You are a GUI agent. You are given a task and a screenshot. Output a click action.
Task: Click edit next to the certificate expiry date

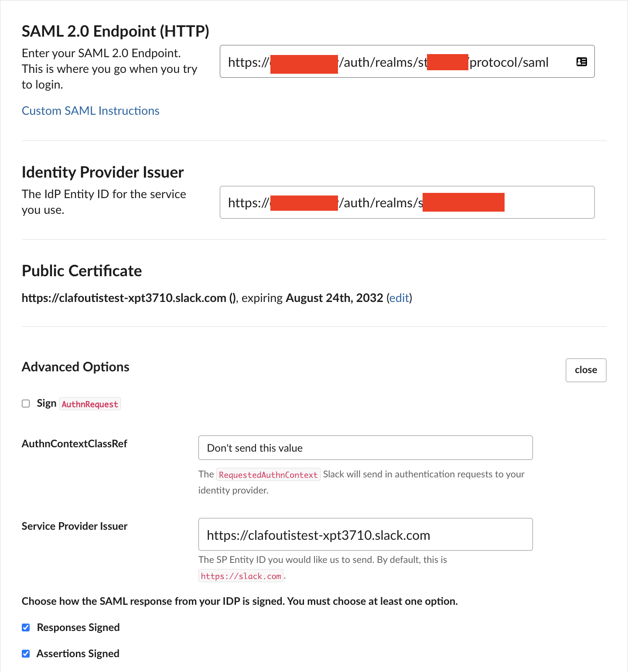[x=399, y=298]
